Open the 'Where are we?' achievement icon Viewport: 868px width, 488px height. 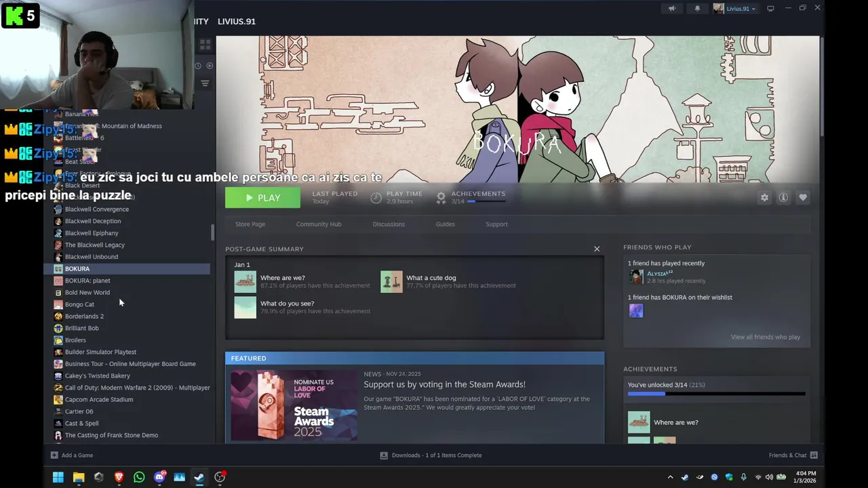point(245,281)
